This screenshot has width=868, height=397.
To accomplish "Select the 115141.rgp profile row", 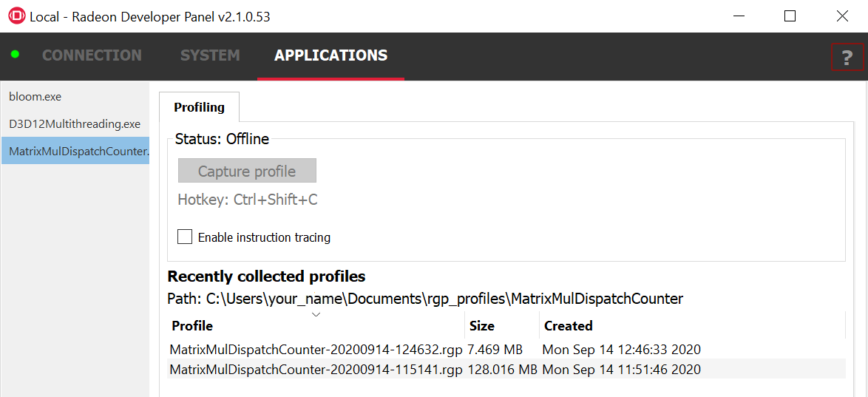I will 316,370.
